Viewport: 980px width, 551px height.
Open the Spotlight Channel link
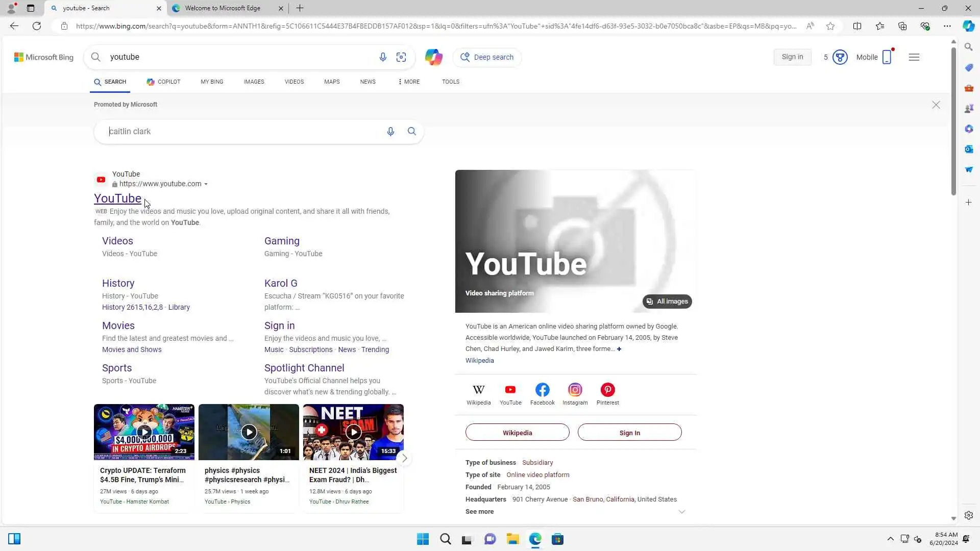click(x=304, y=368)
